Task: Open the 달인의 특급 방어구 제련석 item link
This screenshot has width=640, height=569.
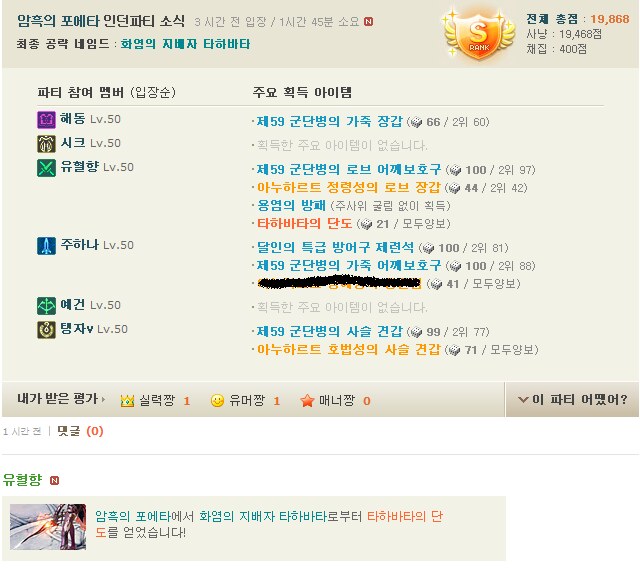Action: pyautogui.click(x=335, y=247)
